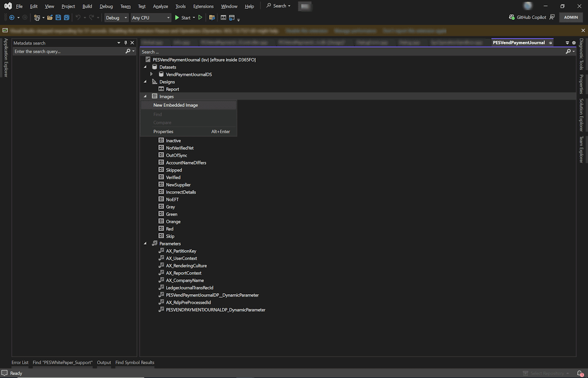Viewport: 588px width, 378px height.
Task: Click the AX_PartitionKey parameter icon
Action: [x=161, y=251]
